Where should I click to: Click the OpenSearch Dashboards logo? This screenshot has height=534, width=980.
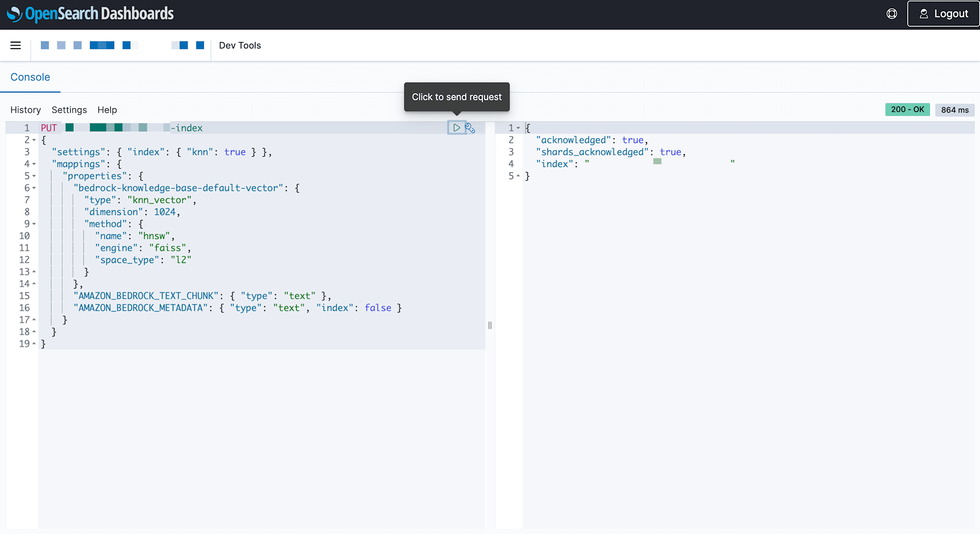[x=91, y=14]
